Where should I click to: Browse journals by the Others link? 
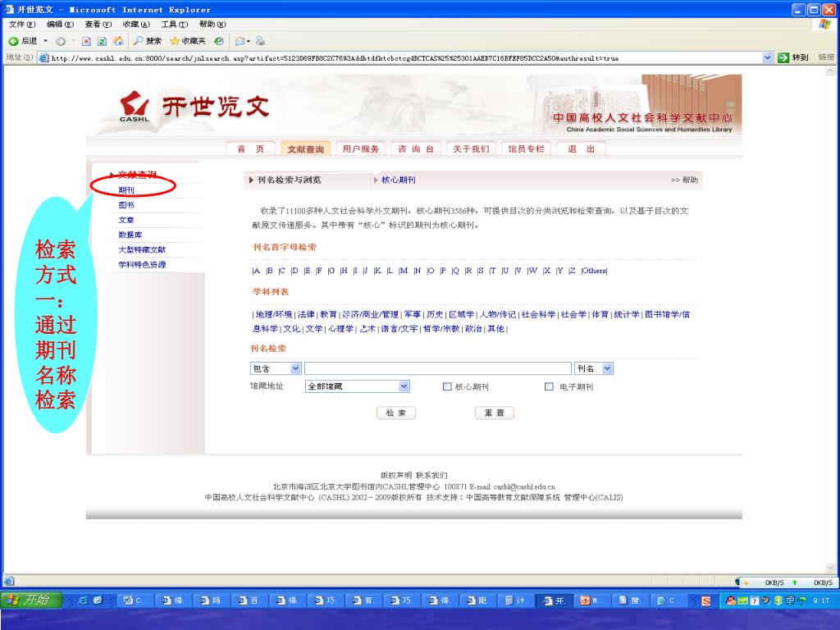coord(594,271)
